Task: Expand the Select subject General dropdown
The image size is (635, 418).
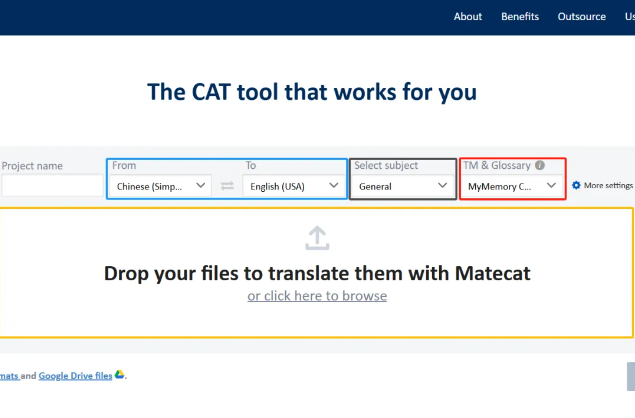Action: 403,186
